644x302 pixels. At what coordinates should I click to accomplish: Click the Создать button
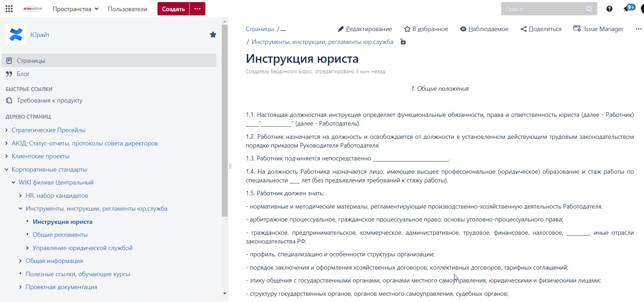click(173, 9)
